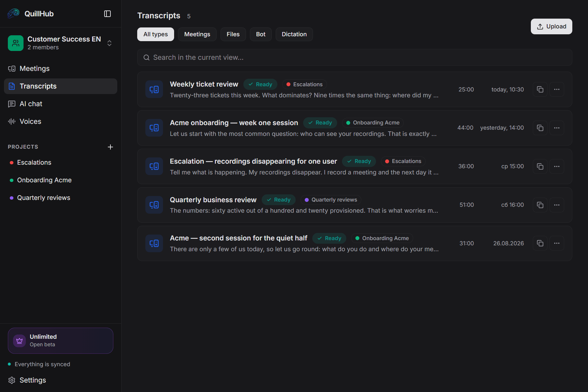Click meeting icon of Quarterly business review
The image size is (588, 392).
(x=154, y=205)
